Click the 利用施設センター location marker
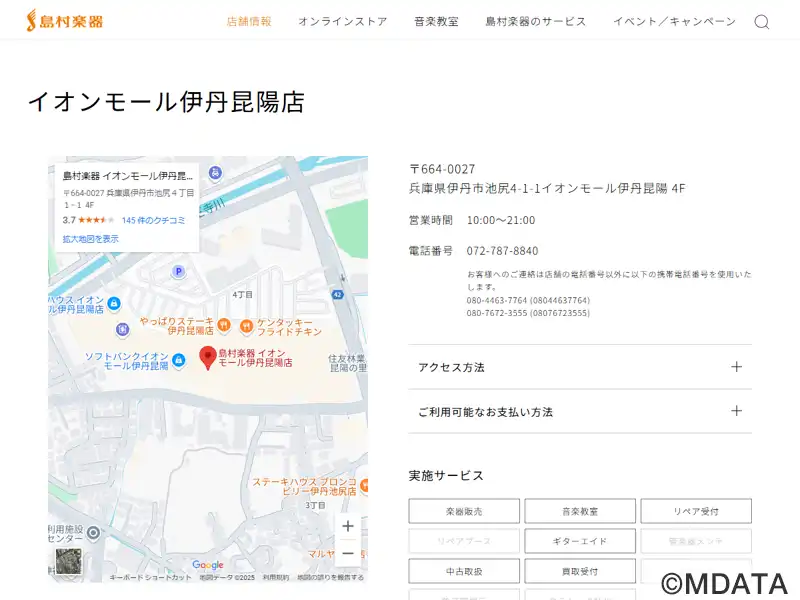The width and height of the screenshot is (800, 600). coord(93,533)
